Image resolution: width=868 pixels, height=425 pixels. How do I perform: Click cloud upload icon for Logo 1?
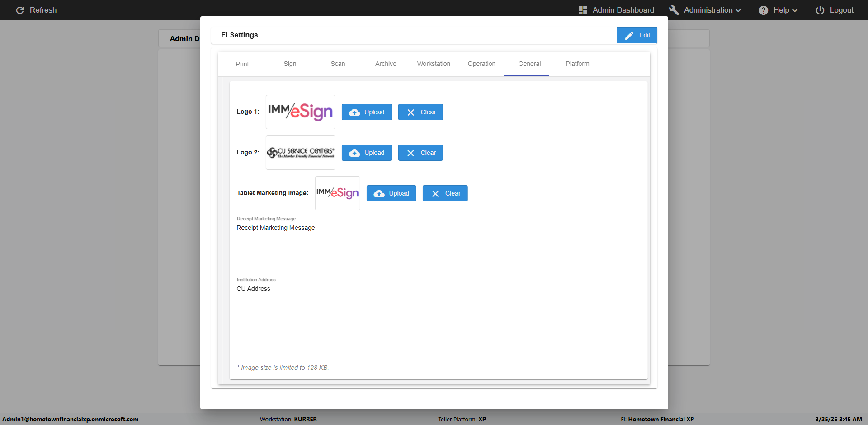click(x=354, y=112)
